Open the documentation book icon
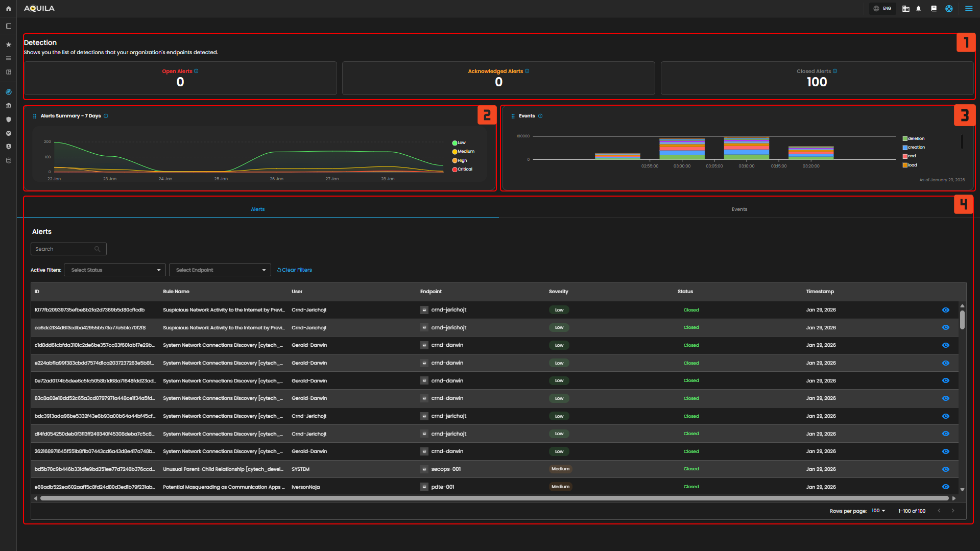 [934, 9]
